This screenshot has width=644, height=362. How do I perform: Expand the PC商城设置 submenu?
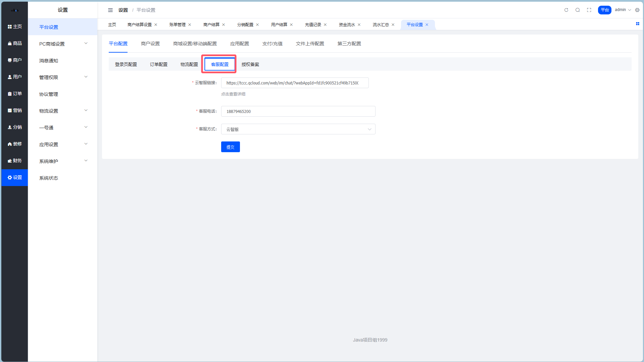[63, 44]
